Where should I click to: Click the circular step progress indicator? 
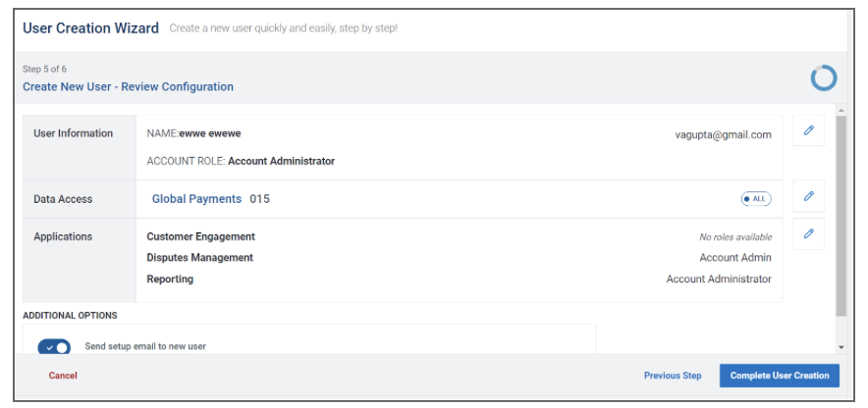click(823, 77)
